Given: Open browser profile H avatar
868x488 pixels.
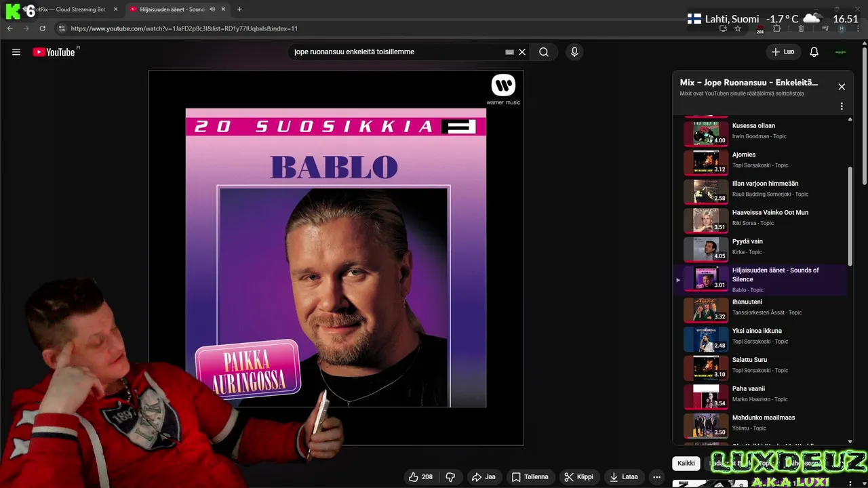Looking at the screenshot, I should coord(842,28).
